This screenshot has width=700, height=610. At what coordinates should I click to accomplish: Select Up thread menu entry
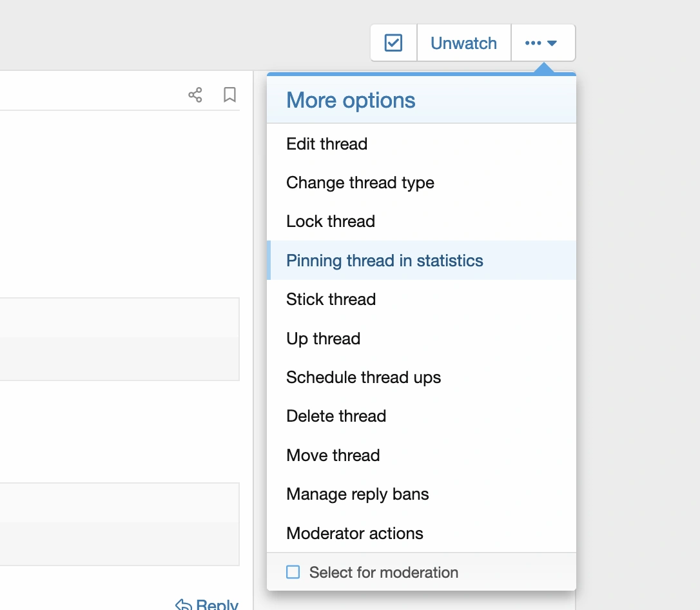323,339
